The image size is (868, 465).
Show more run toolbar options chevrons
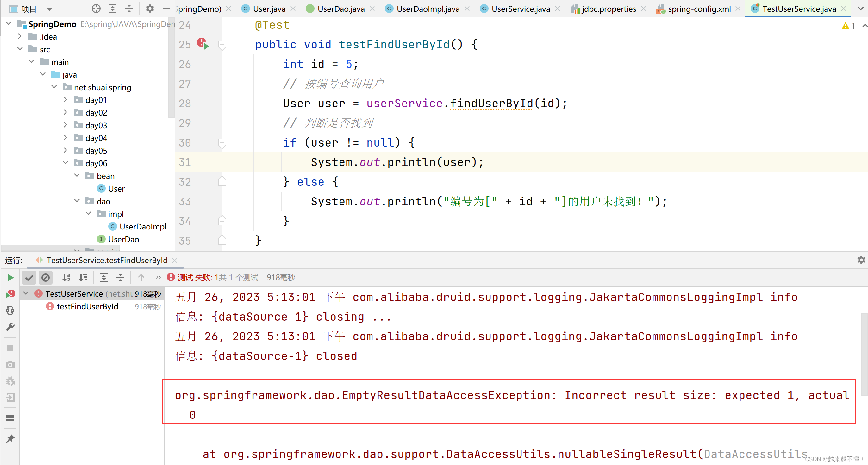[158, 278]
